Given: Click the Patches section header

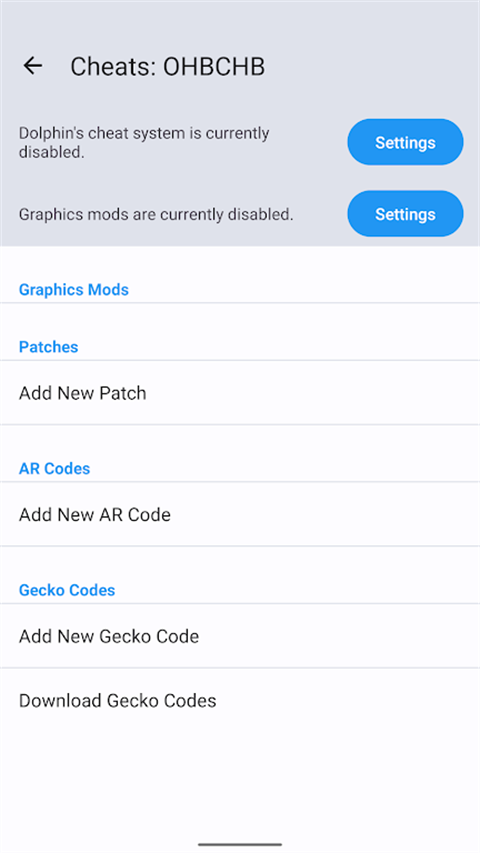Looking at the screenshot, I should (x=48, y=347).
